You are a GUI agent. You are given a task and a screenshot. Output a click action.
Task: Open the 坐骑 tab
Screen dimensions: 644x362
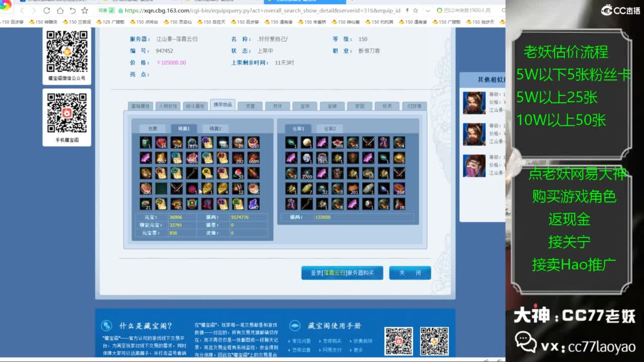(332, 106)
